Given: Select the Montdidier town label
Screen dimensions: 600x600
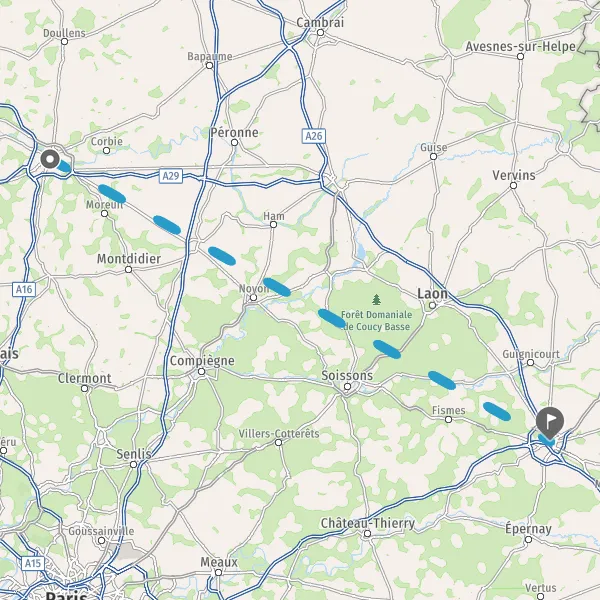Looking at the screenshot, I should [x=129, y=259].
